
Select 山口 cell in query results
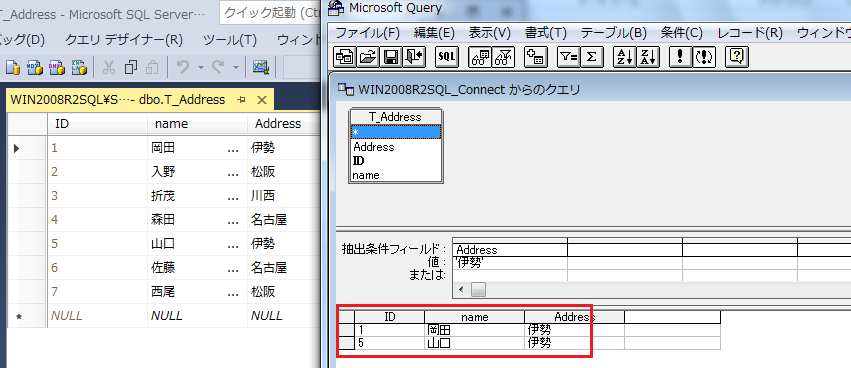pyautogui.click(x=474, y=342)
